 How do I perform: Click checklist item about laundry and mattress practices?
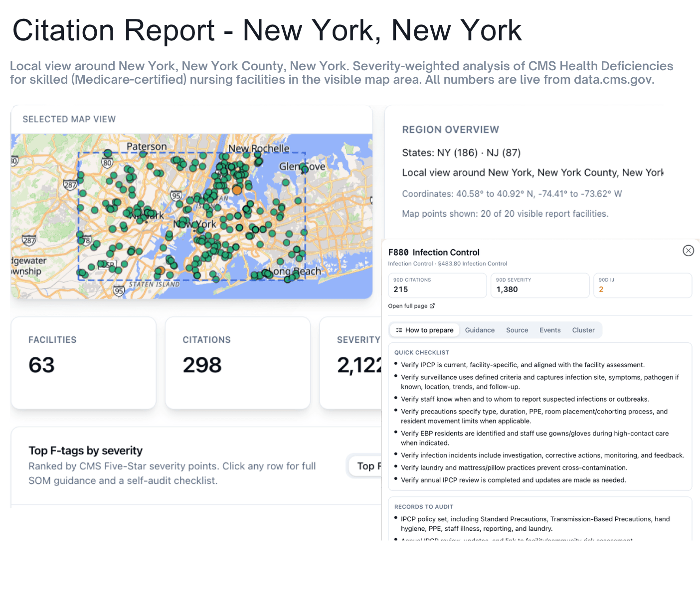point(514,467)
